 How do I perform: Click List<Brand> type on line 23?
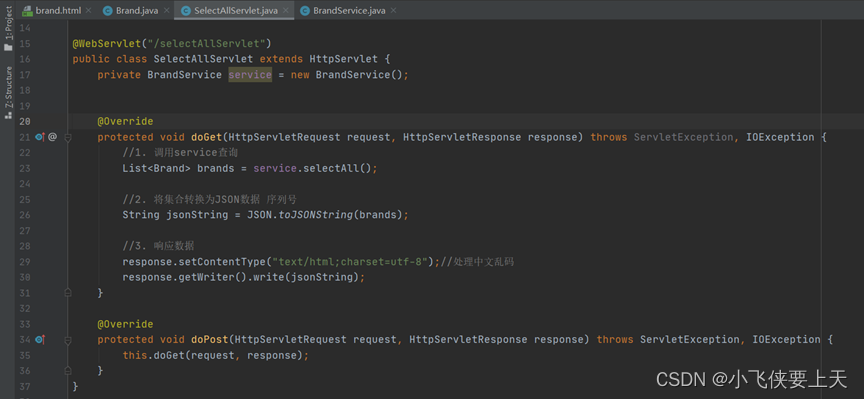pos(156,168)
